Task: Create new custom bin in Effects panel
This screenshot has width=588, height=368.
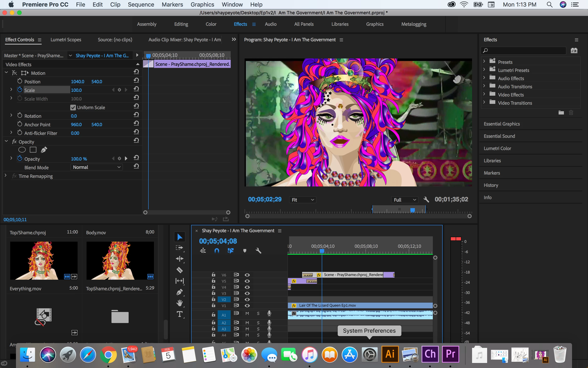Action: 561,112
